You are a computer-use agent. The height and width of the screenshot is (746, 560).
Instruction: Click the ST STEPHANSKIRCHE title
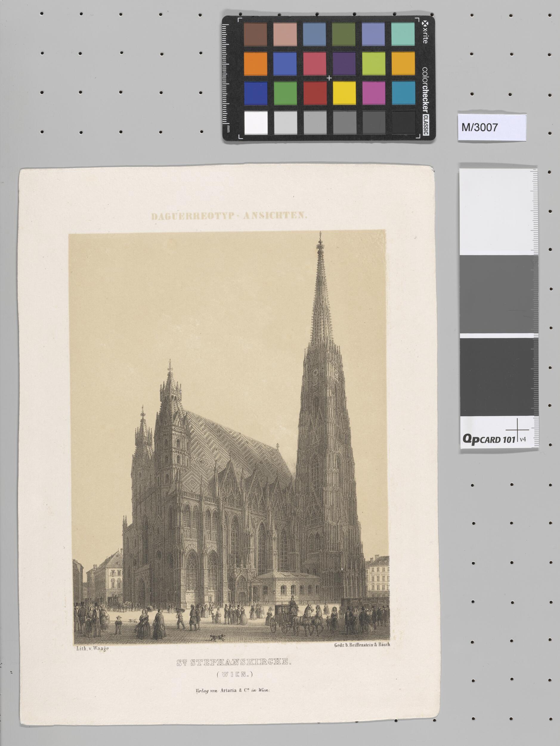234,662
